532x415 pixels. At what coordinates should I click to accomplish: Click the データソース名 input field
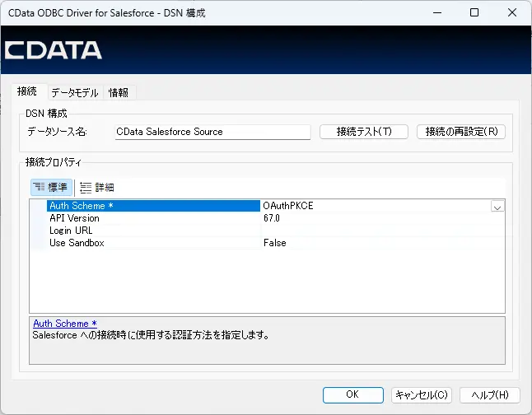pos(212,132)
